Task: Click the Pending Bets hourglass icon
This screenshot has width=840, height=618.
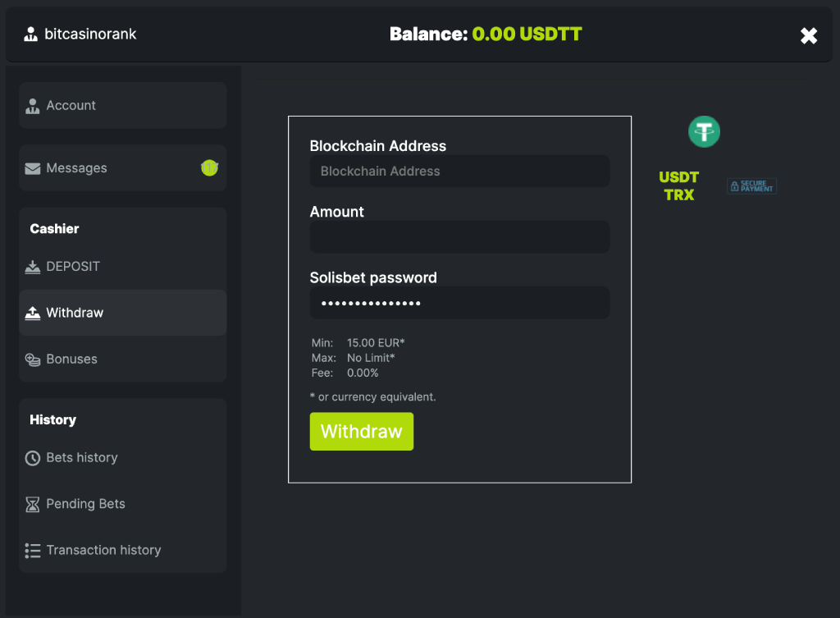Action: click(33, 505)
